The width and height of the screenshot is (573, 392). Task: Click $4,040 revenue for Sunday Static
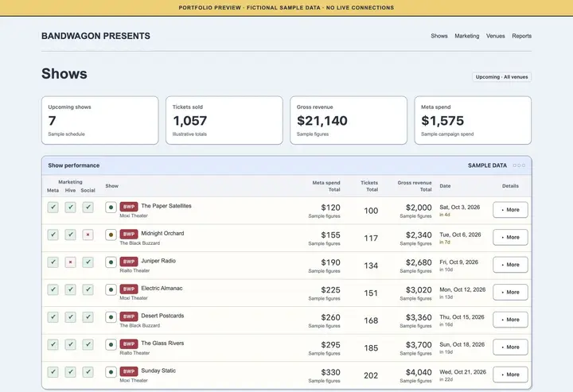click(419, 372)
